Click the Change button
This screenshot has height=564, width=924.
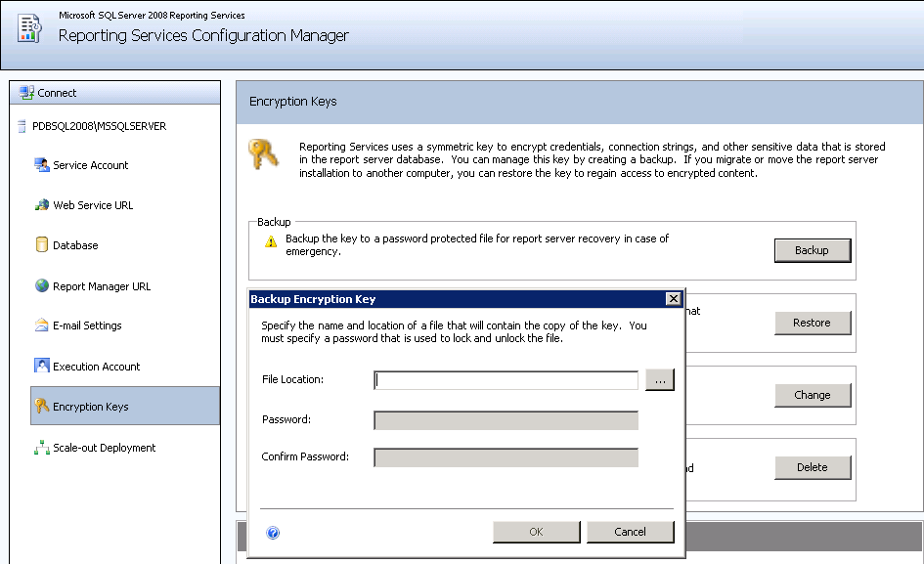(812, 395)
